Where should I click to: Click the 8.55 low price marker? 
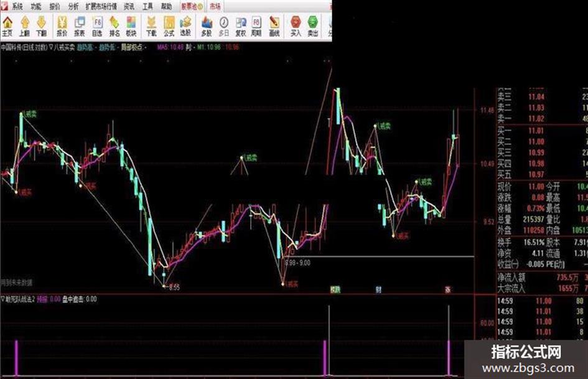point(174,287)
